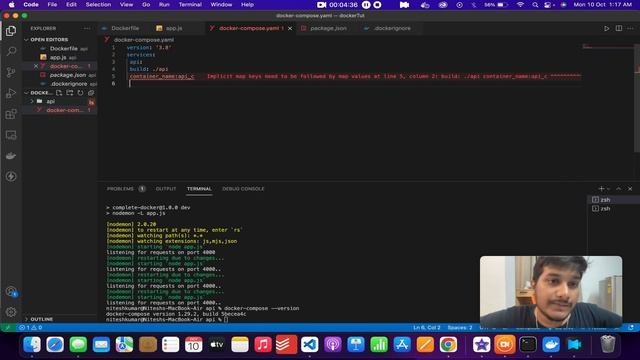
Task: Click the New File icon in the dockerTut folder header
Action: tap(59, 93)
